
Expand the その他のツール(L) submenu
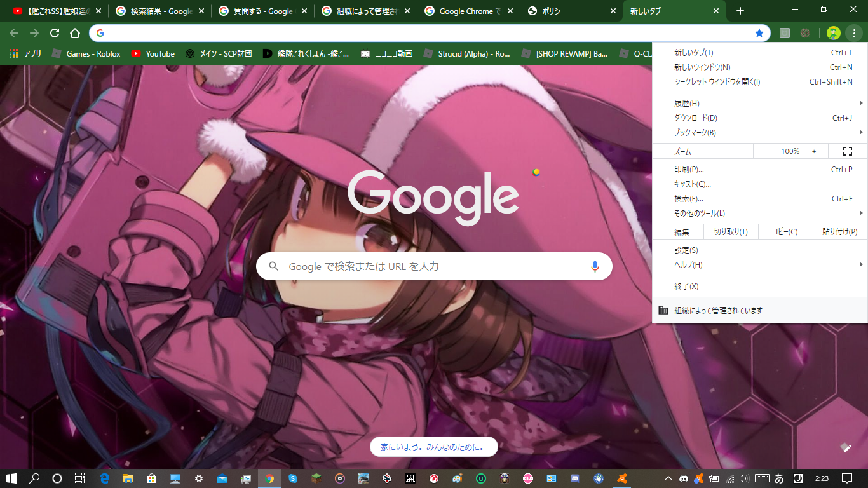coord(760,213)
